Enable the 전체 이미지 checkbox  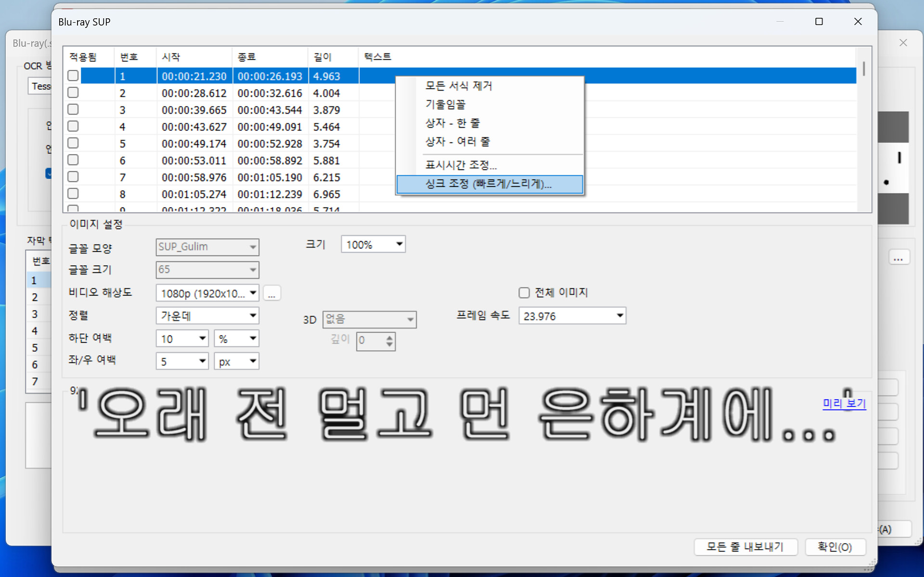[524, 293]
